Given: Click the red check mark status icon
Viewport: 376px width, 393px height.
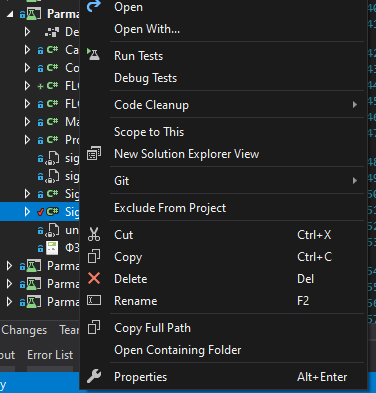Looking at the screenshot, I should click(40, 212).
